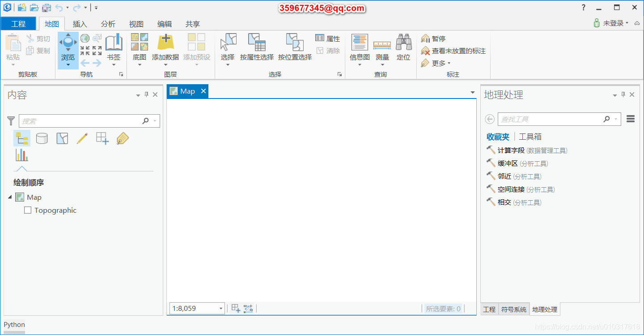The image size is (644, 335).
Task: Open the geoprocessing hamburger menu
Action: click(x=631, y=119)
